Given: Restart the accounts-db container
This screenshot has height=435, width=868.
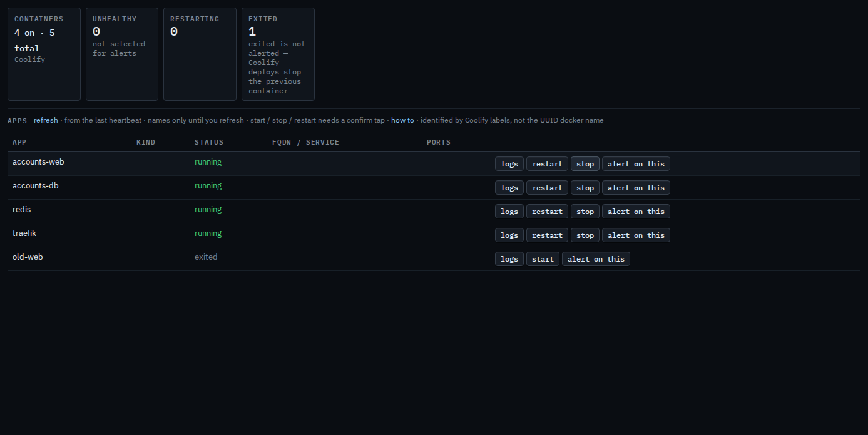Looking at the screenshot, I should (x=547, y=188).
